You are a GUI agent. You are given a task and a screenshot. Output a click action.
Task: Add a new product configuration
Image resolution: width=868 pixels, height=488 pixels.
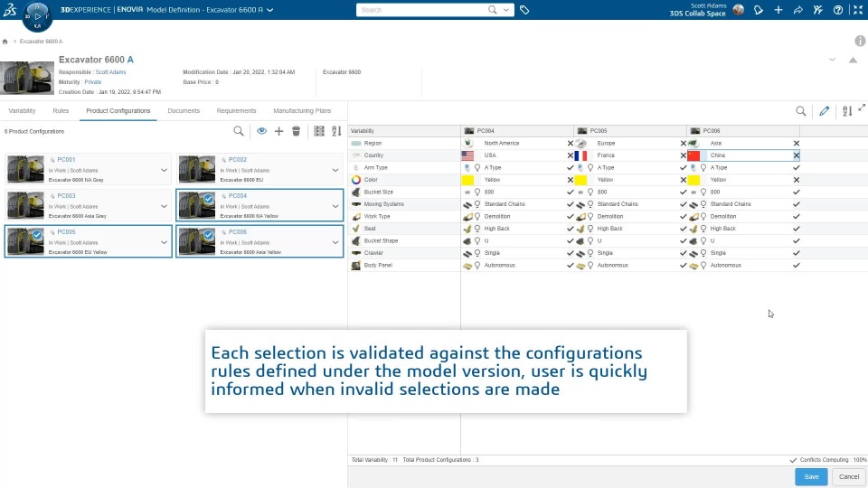tap(279, 131)
